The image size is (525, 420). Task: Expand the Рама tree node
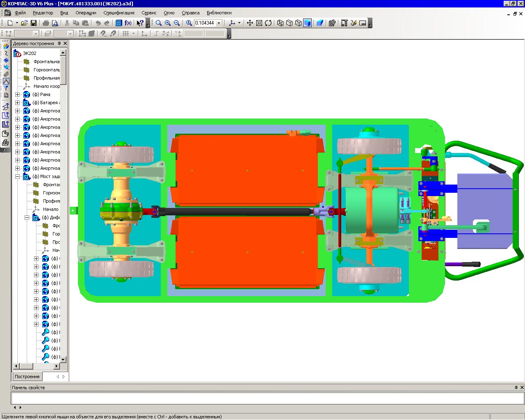point(17,94)
